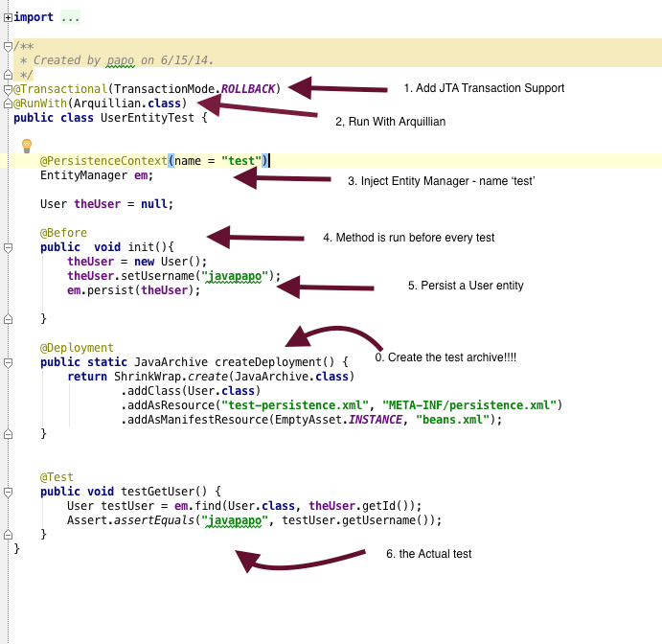Screen dimensions: 662x644
Task: Click 'ShrinkWrap' in the return statement
Action: (148, 377)
